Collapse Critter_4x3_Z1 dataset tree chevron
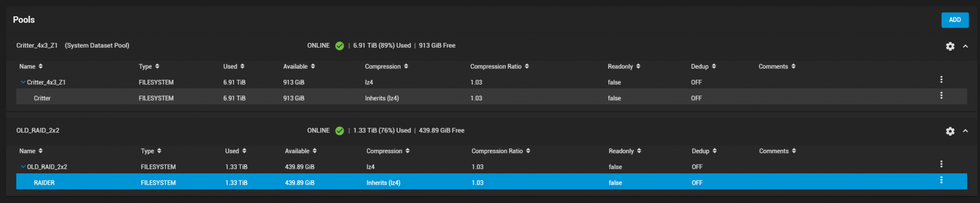The image size is (980, 203). pos(23,82)
